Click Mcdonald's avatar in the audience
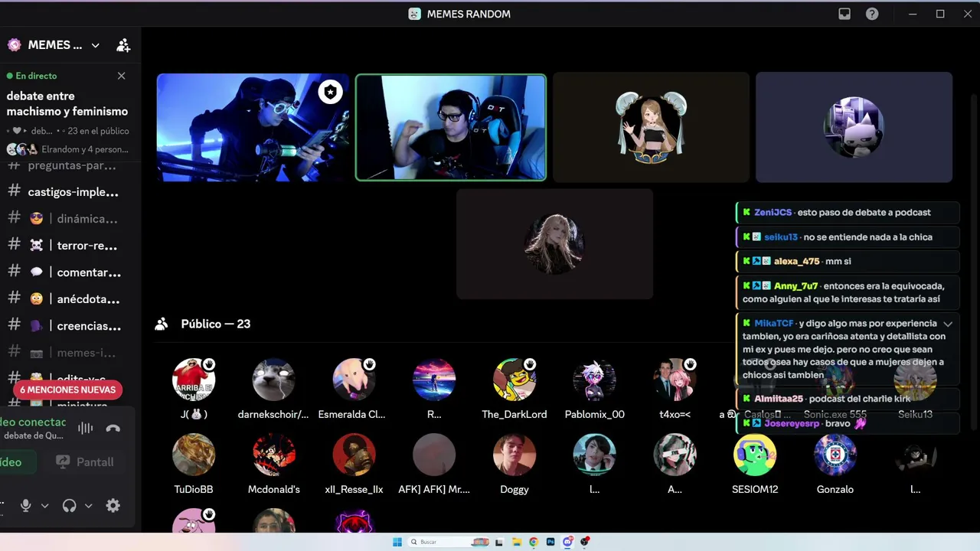Viewport: 980px width, 551px height. click(x=274, y=455)
